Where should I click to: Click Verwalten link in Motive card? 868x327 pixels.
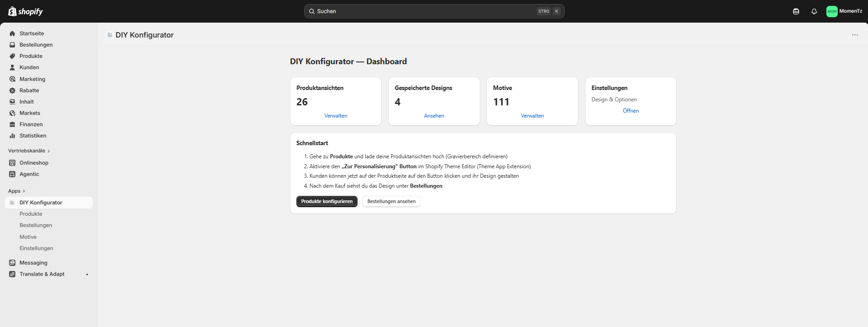(x=532, y=116)
